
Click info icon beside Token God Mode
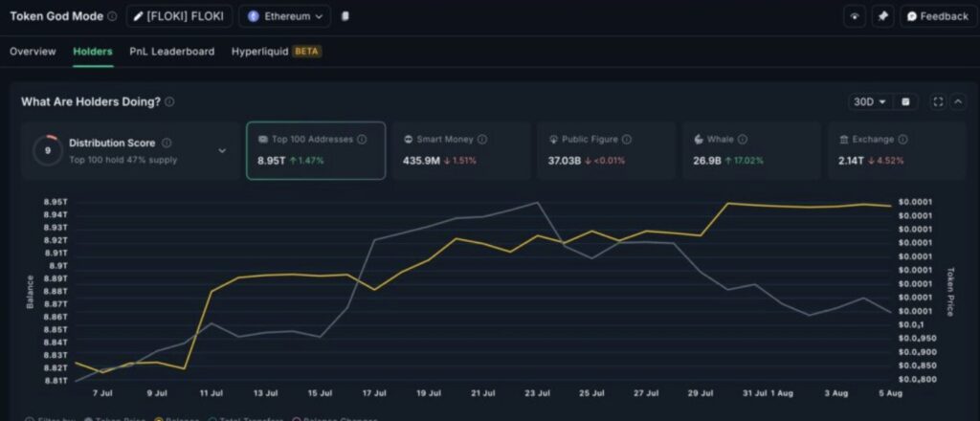(113, 16)
